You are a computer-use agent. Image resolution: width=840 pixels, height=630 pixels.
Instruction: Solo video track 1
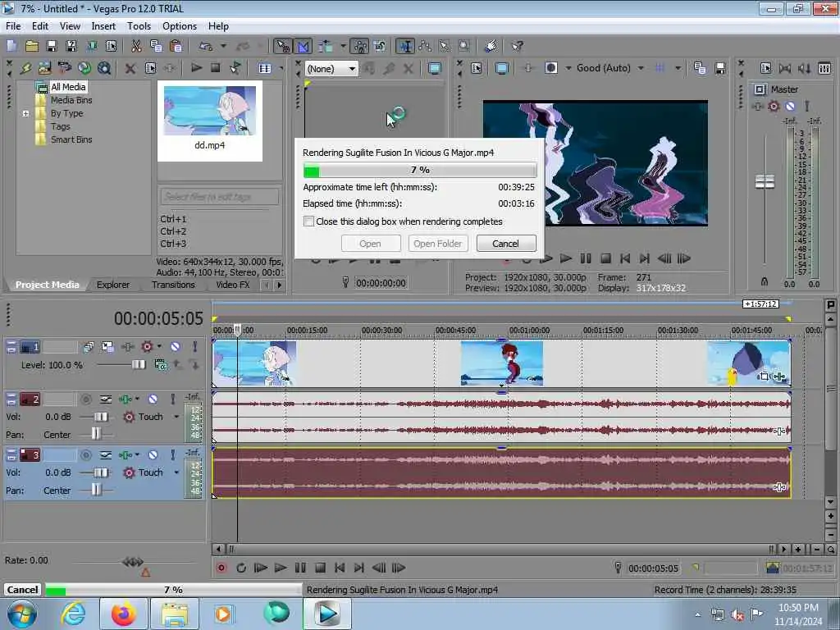(x=195, y=347)
